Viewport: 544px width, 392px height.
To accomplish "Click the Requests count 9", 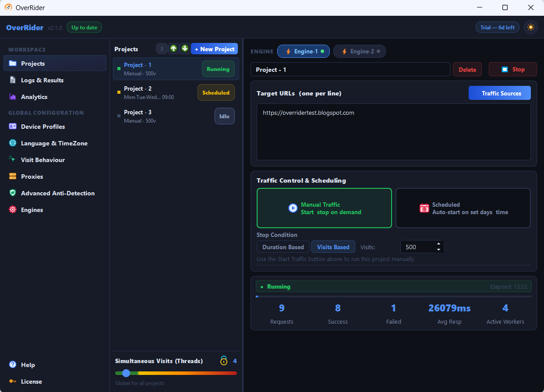I will 282,308.
